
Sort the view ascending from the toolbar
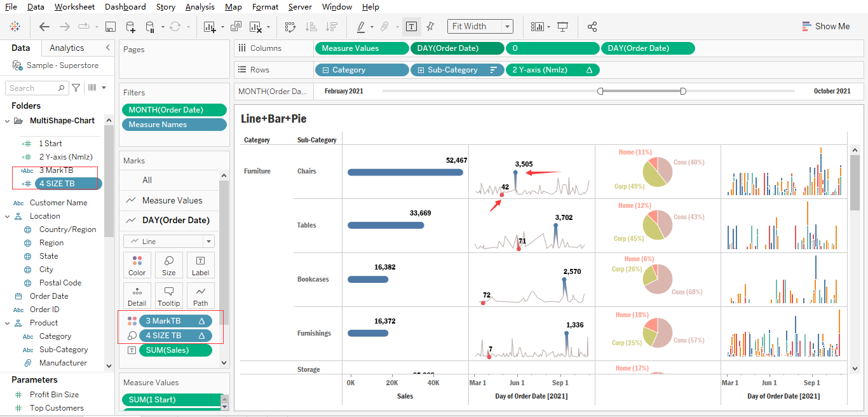coord(310,26)
